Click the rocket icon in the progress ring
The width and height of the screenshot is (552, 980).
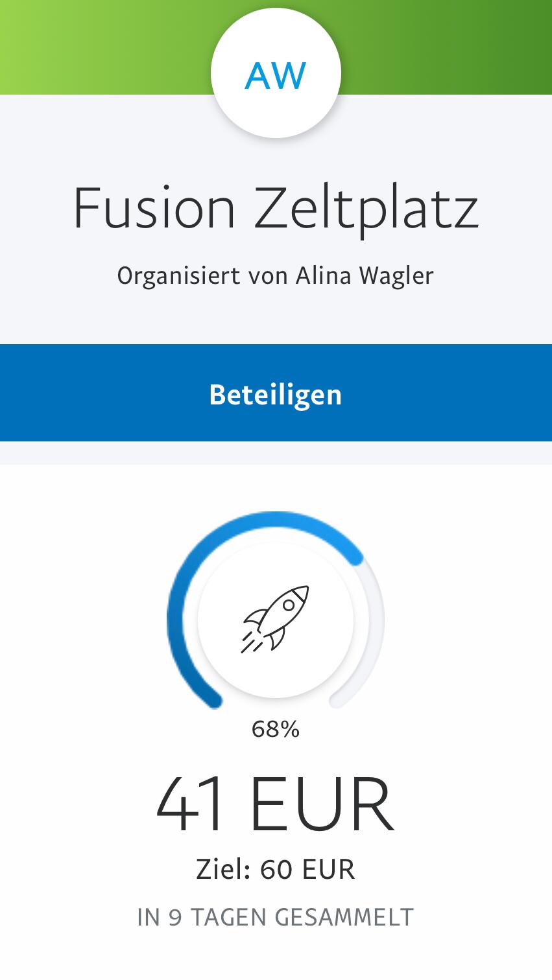(275, 619)
